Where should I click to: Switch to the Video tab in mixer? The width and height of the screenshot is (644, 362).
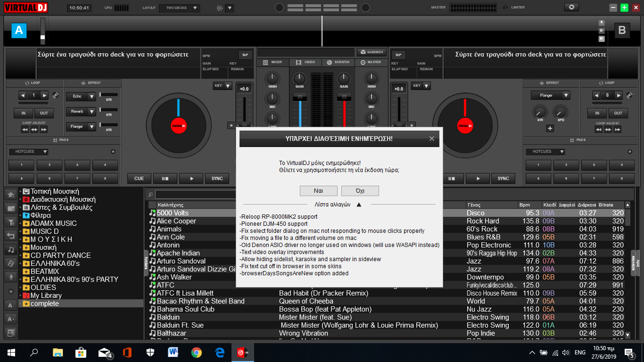coord(305,62)
